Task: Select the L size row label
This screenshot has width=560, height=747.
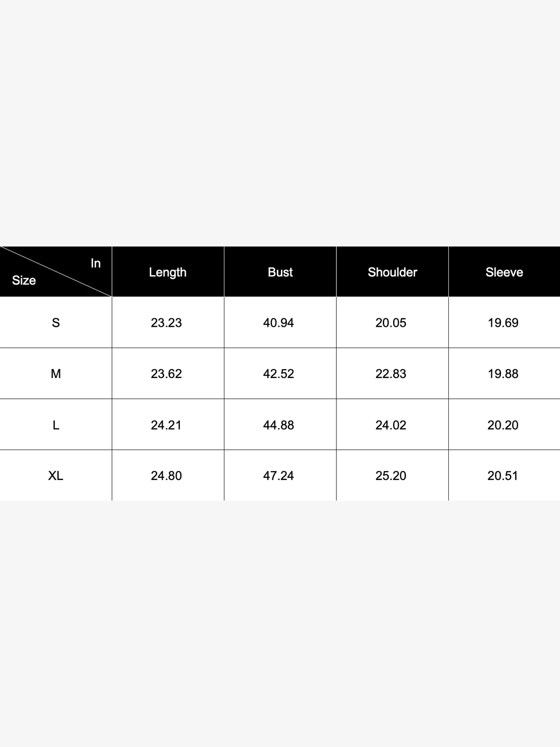Action: pos(56,425)
